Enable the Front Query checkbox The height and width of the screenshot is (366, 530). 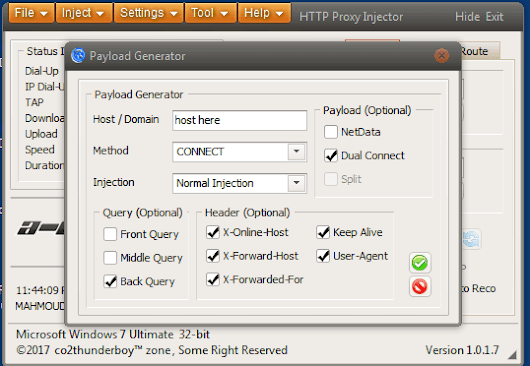(x=110, y=234)
